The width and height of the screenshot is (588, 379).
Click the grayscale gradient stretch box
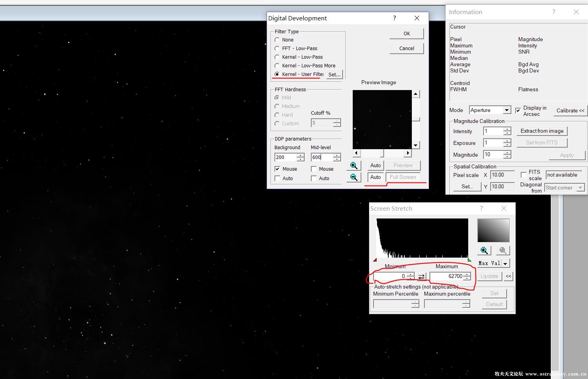pos(493,230)
